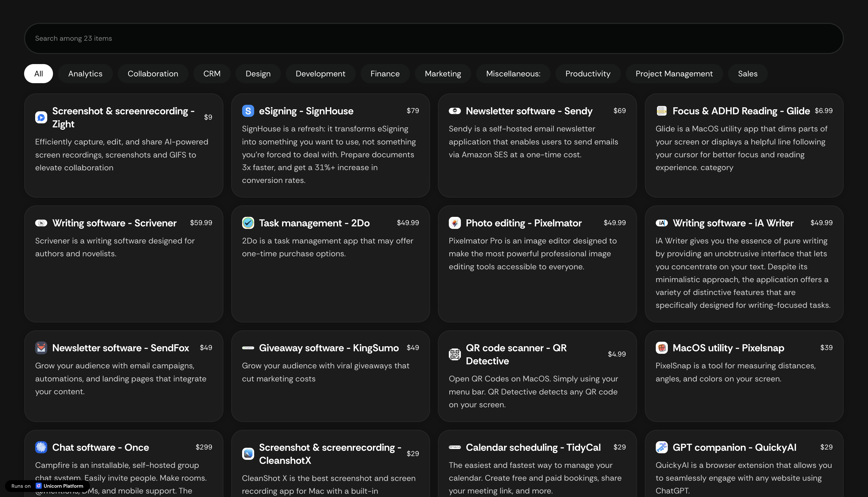Open Writing software - Scrivener title

pos(114,223)
